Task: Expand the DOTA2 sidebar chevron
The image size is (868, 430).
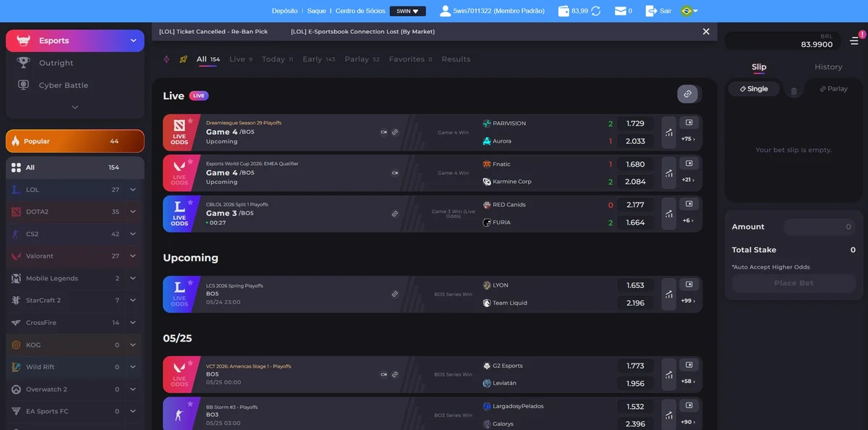Action: point(133,212)
